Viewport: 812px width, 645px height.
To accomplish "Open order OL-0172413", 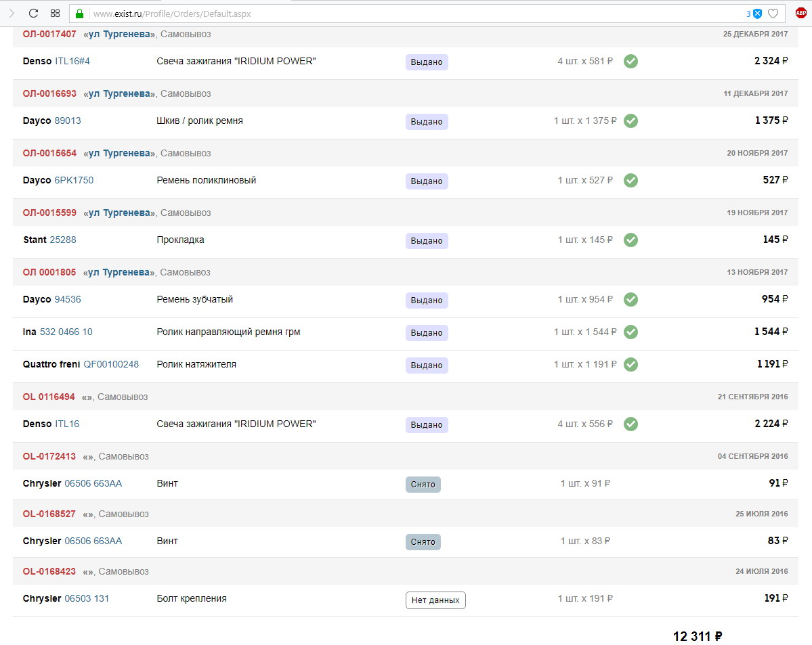I will tap(49, 457).
